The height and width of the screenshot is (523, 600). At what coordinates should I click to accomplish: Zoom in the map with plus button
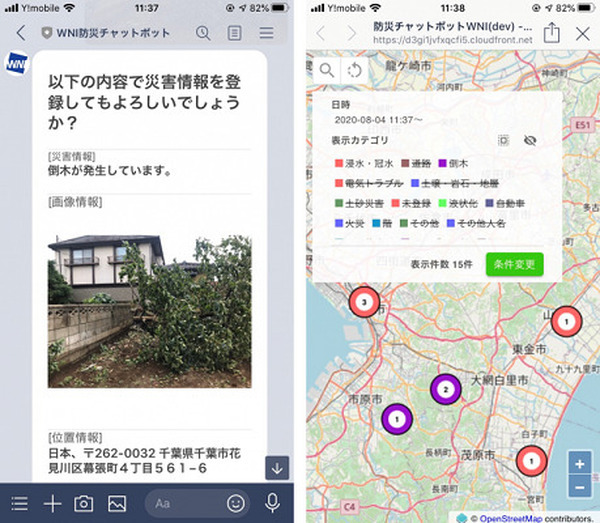[580, 464]
